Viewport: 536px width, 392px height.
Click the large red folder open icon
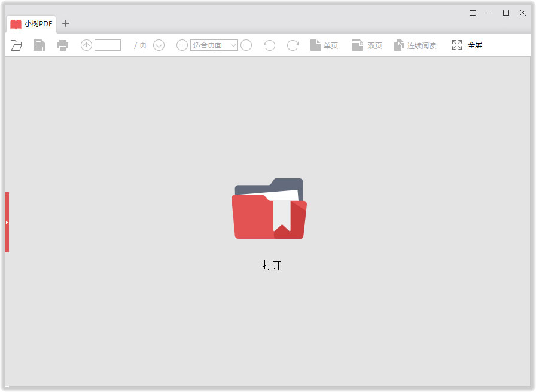(269, 208)
